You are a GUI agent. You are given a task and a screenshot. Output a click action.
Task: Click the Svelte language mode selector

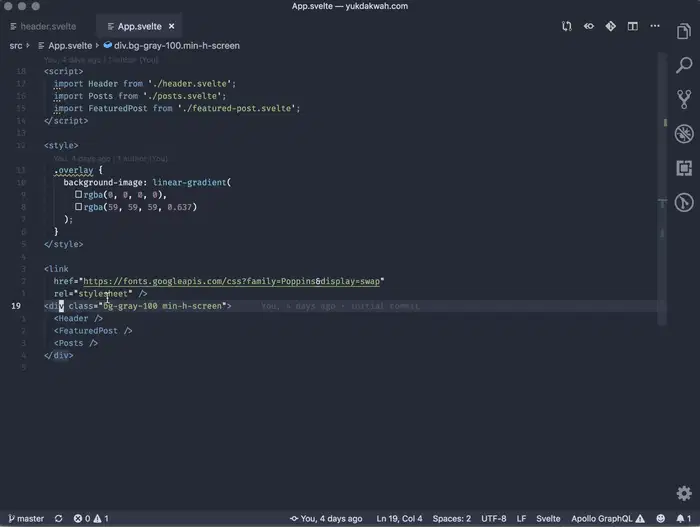(x=548, y=519)
